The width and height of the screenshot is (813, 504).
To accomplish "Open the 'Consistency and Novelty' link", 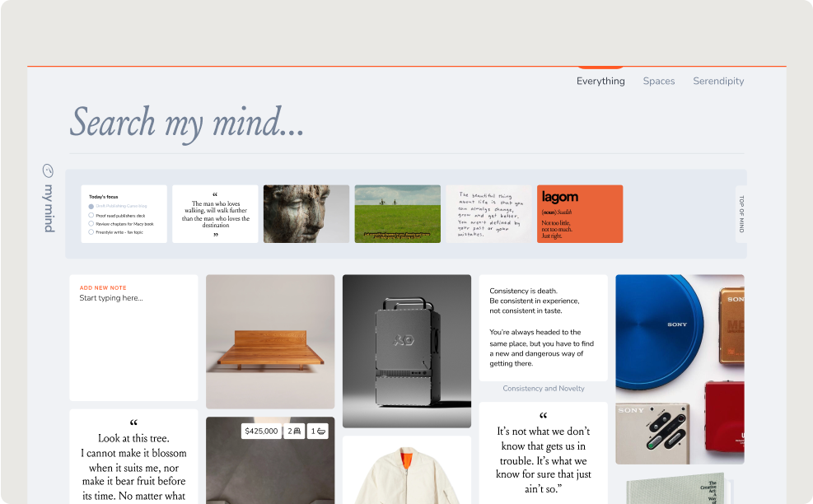I will pos(544,389).
